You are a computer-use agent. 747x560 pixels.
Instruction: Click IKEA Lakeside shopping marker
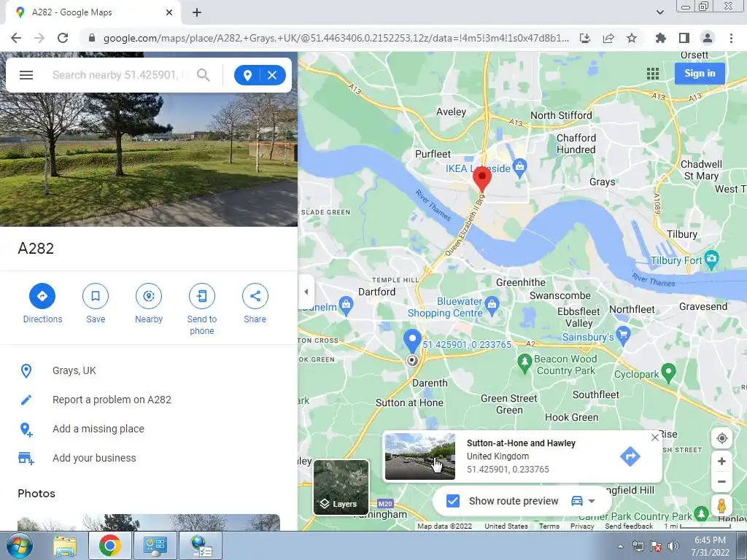[x=519, y=167]
